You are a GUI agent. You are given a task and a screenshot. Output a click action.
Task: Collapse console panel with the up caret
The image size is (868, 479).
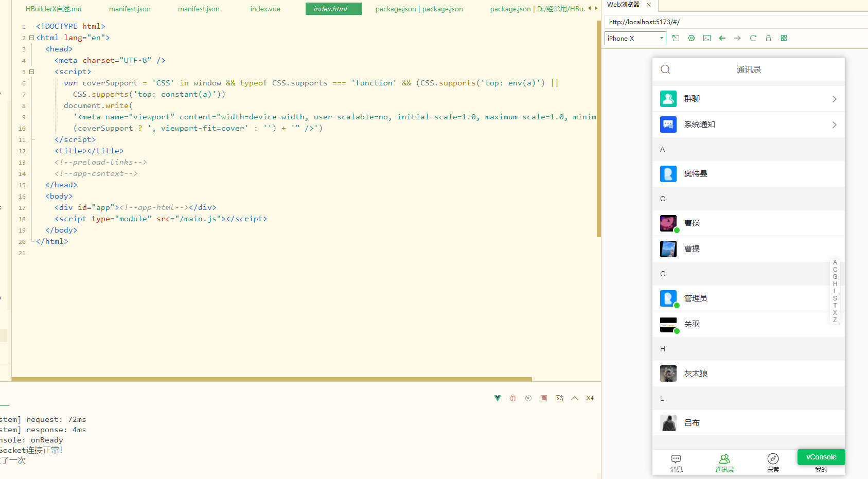pyautogui.click(x=575, y=398)
